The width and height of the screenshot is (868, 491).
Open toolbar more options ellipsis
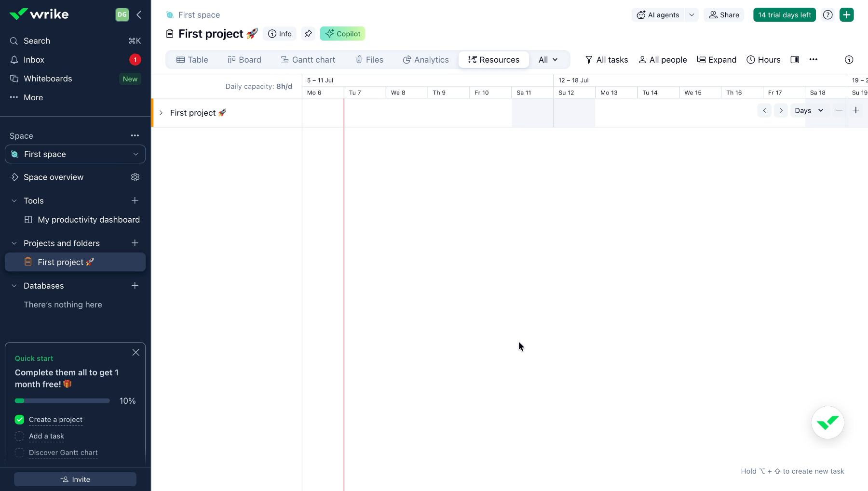coord(814,60)
